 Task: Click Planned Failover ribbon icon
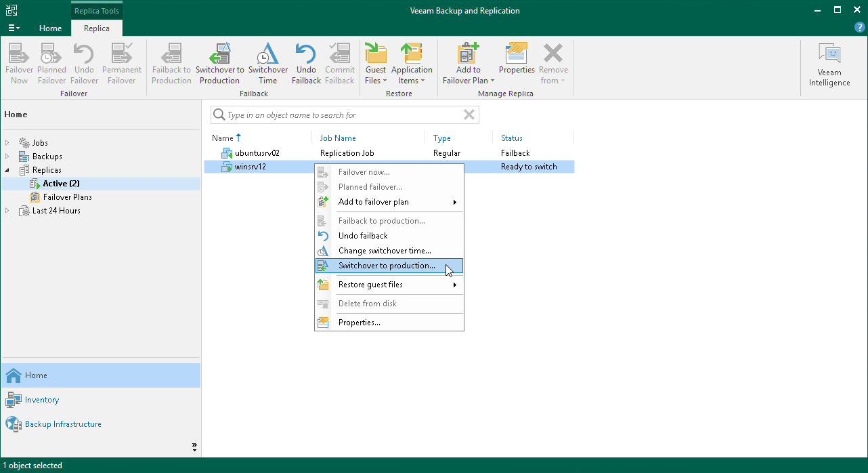point(51,64)
